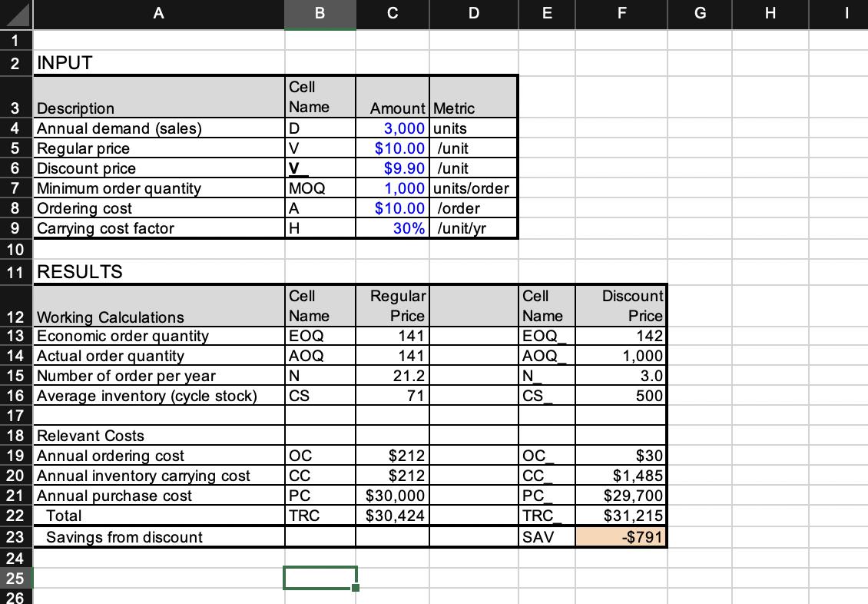868x604 pixels.
Task: Click the TRC total cell $30,424
Action: (393, 515)
